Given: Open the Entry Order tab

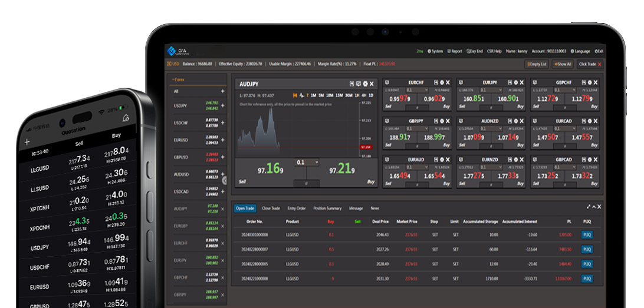Looking at the screenshot, I should coord(297,208).
